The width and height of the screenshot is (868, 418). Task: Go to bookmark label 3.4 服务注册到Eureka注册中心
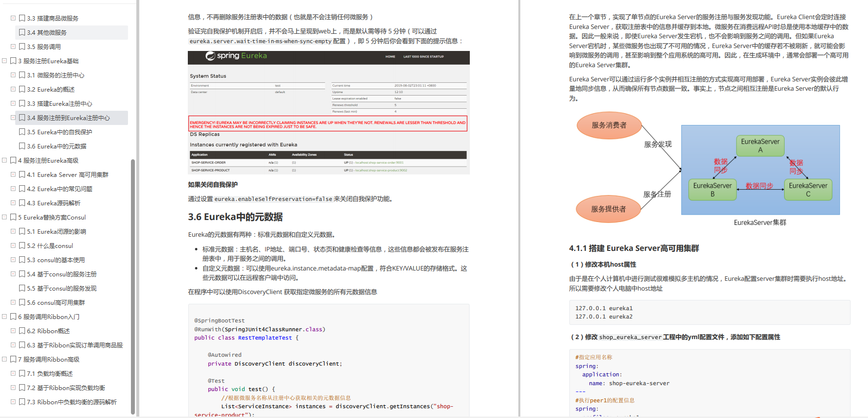pos(68,118)
